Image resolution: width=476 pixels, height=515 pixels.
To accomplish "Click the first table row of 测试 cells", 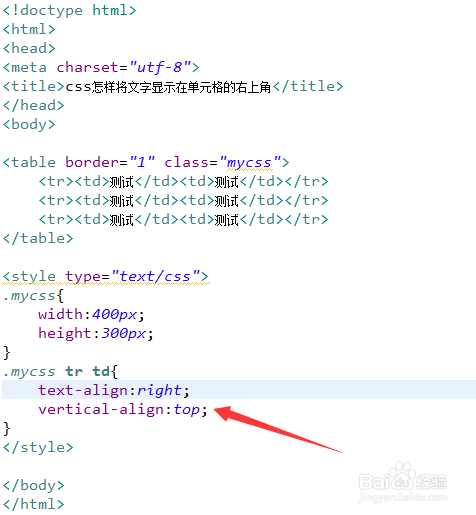I will click(183, 182).
